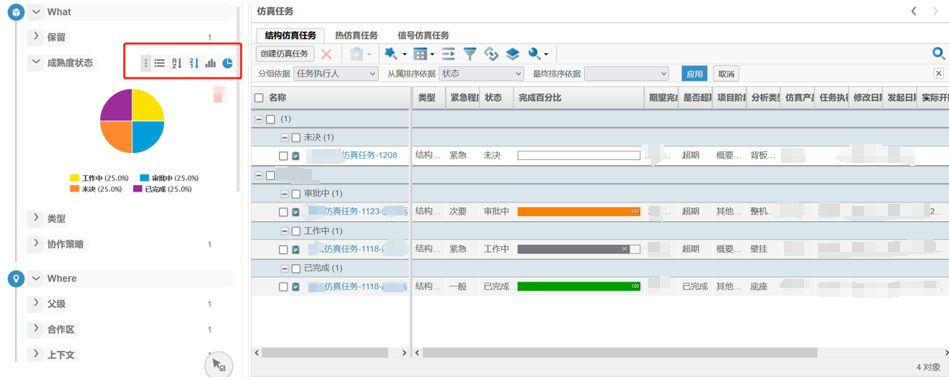Switch facet to pie chart icon

click(228, 63)
